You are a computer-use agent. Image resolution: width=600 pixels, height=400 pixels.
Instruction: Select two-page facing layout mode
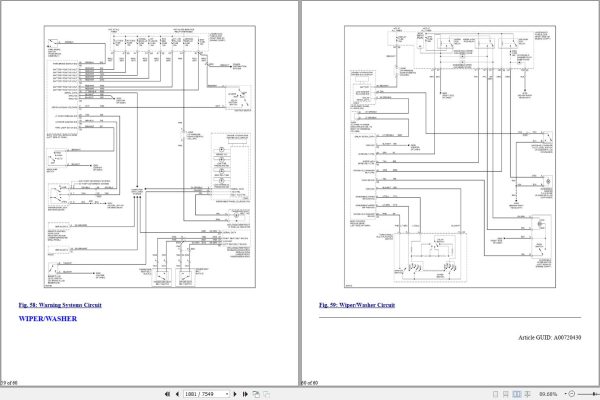(517, 394)
